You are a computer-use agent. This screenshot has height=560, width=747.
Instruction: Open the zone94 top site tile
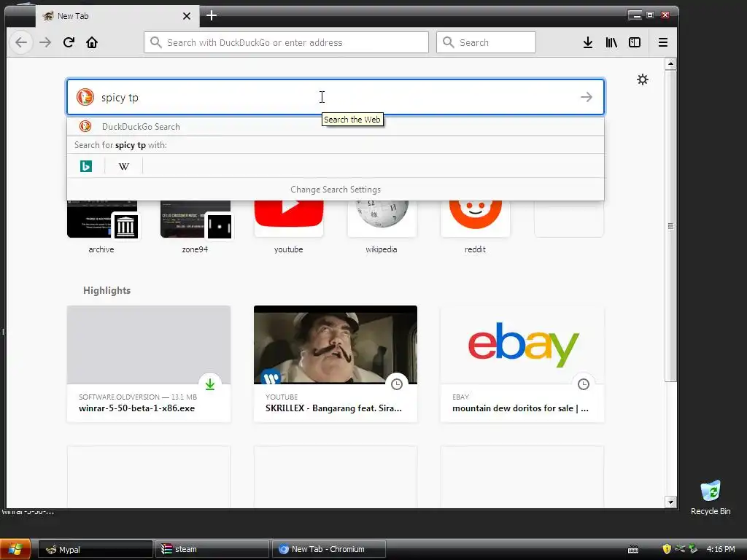tap(196, 227)
